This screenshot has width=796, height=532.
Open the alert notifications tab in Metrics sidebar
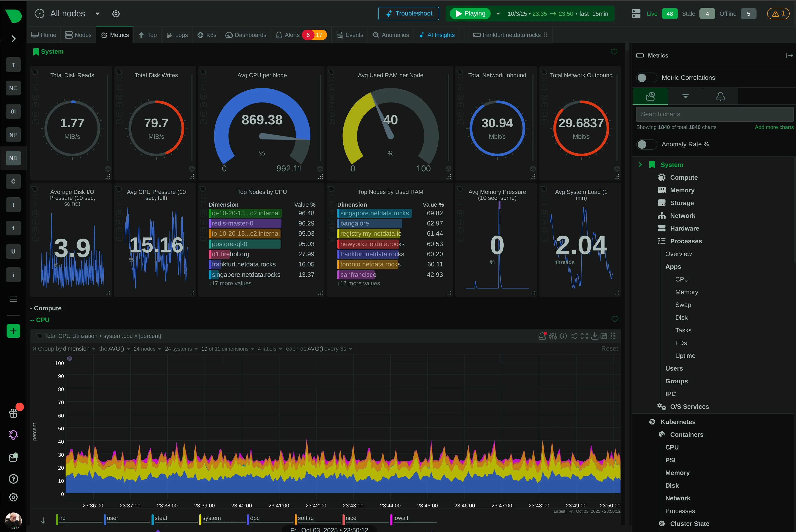[x=721, y=96]
